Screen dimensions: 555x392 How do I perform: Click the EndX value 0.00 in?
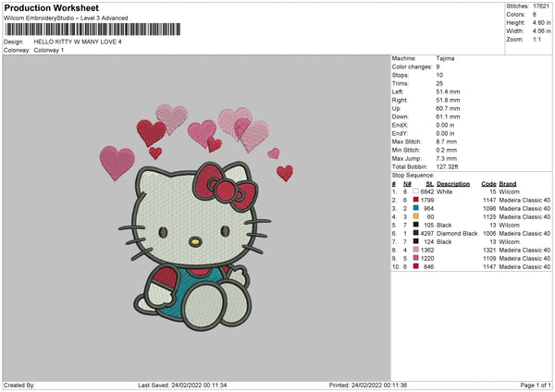(445, 125)
